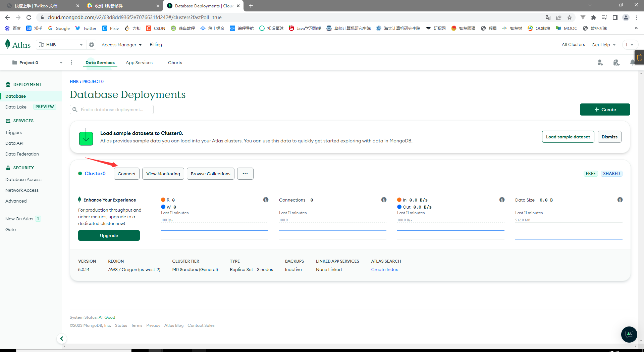This screenshot has width=644, height=352.
Task: Open project options three-dot menu
Action: point(71,62)
